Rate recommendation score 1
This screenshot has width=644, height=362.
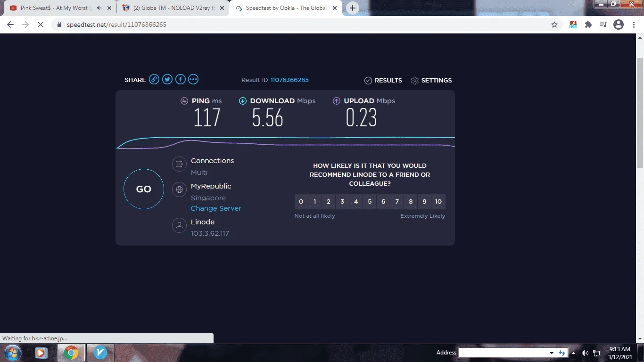(315, 202)
